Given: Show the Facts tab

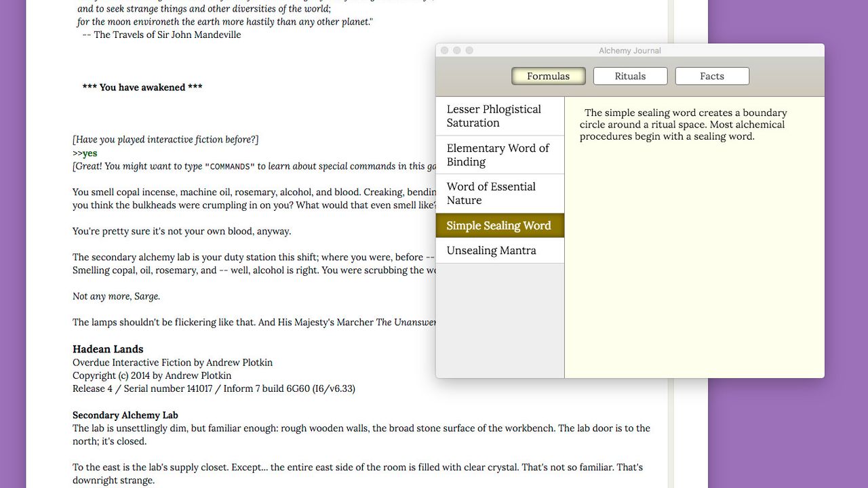Looking at the screenshot, I should click(712, 76).
